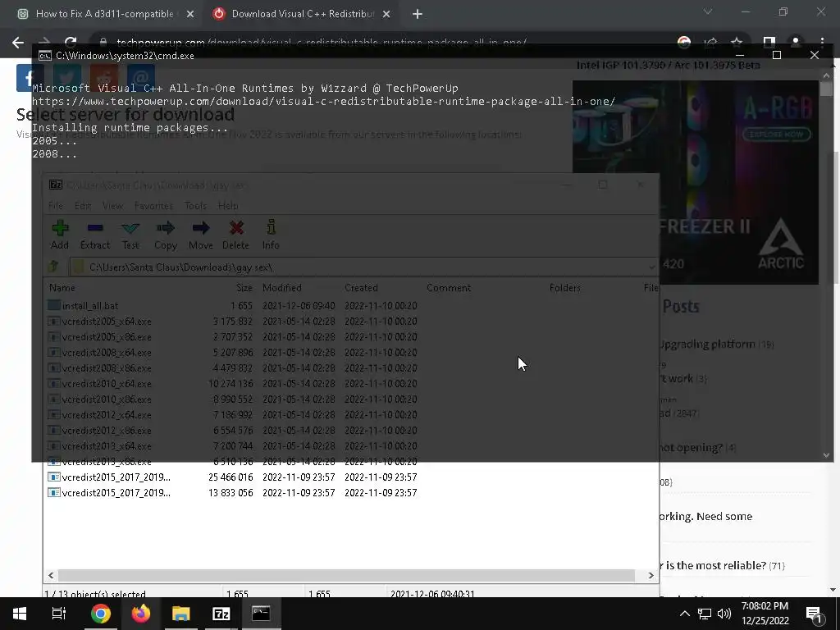Close the How to Fix d3d11 tab

click(190, 15)
